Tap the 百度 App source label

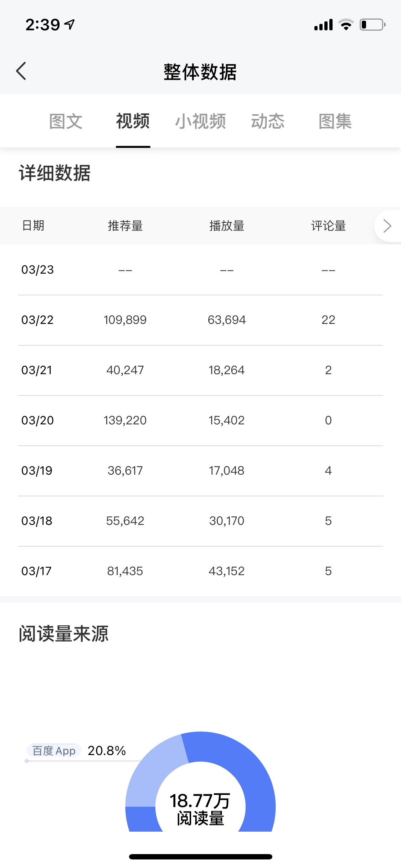click(x=54, y=751)
